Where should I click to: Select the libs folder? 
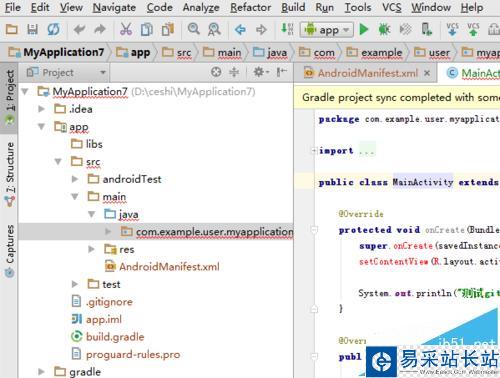pos(87,144)
